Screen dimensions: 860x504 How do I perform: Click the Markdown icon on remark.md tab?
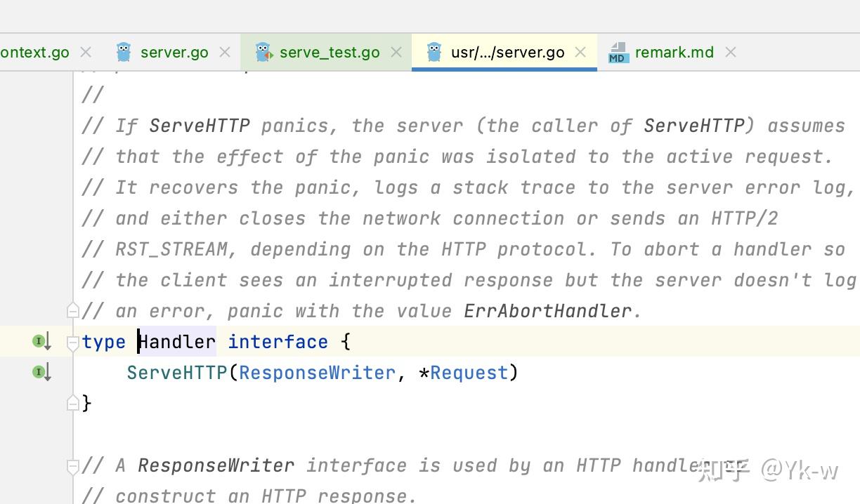[617, 51]
